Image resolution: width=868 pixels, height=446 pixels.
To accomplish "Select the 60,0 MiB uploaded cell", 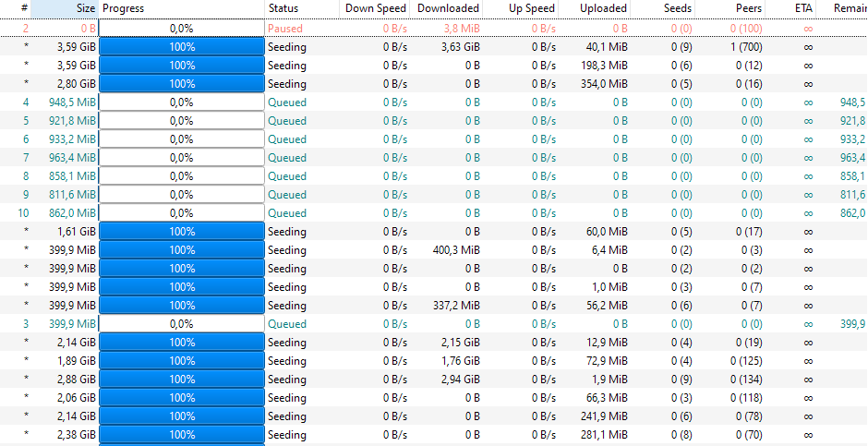I will (x=607, y=231).
